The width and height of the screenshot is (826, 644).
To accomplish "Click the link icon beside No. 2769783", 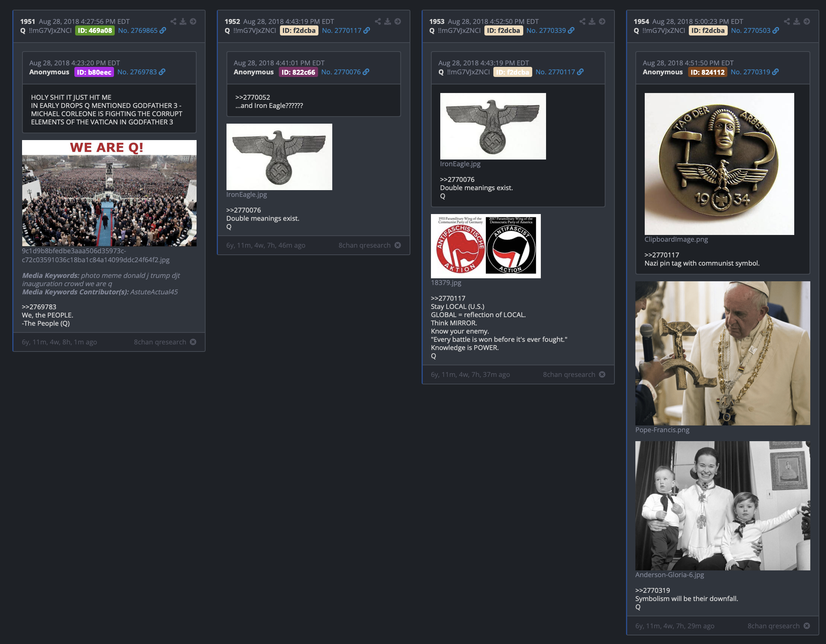I will [x=162, y=72].
